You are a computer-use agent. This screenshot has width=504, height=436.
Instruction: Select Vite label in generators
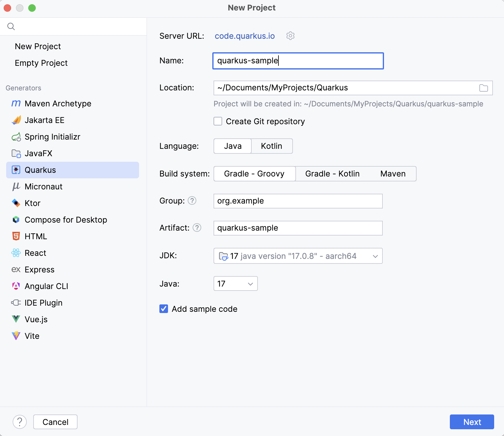[x=32, y=336]
